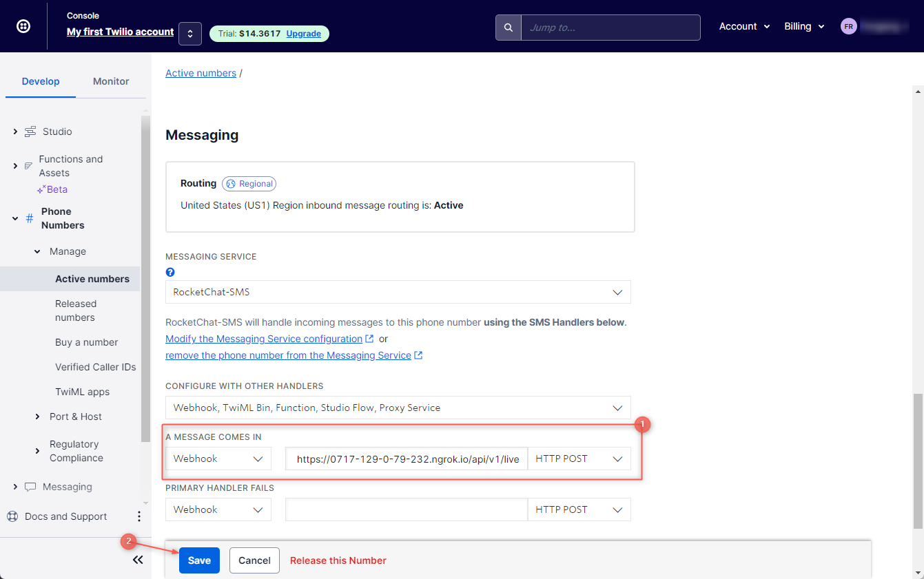Open TwiML apps page
924x579 pixels.
(x=82, y=392)
